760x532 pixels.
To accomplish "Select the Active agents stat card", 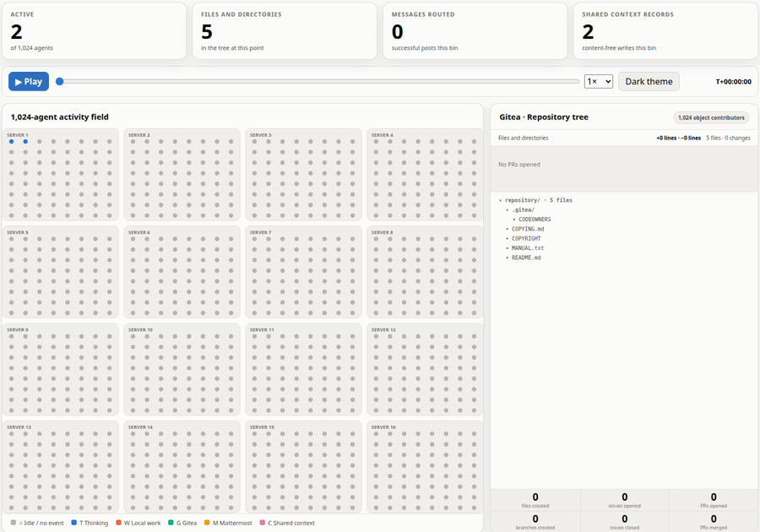I will [94, 31].
